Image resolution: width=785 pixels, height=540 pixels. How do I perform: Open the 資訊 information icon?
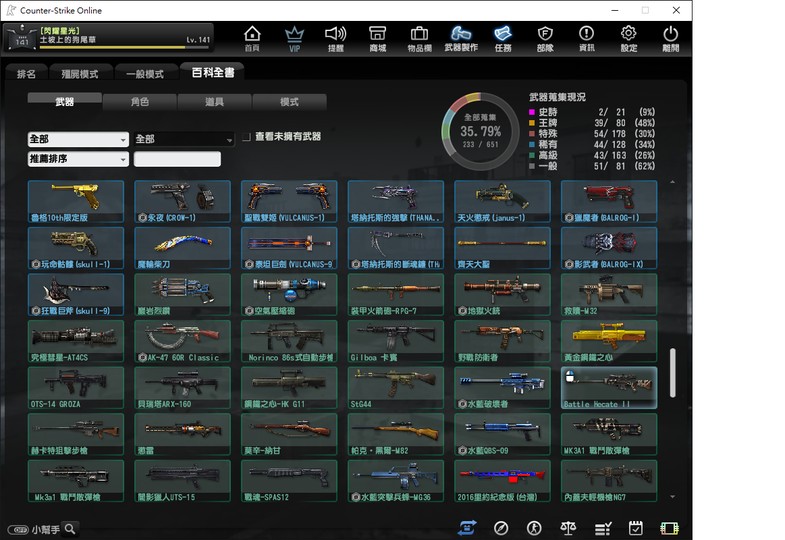coord(587,39)
